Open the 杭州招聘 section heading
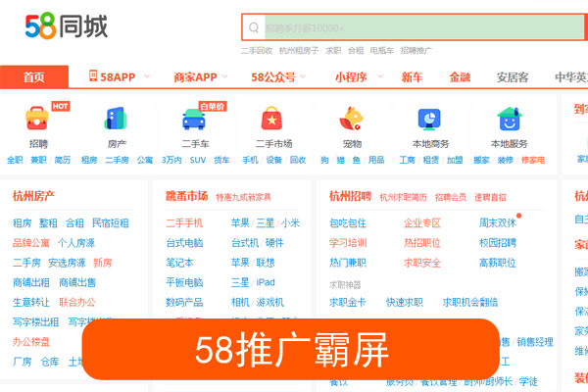This screenshot has width=588, height=392. point(350,196)
